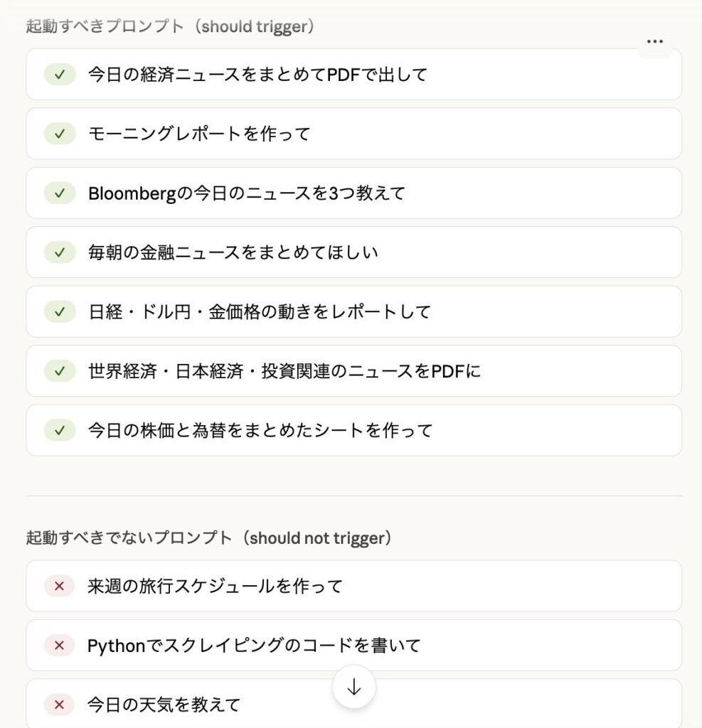Click the checkmark beside 今日の株価と為替 prompt
Screen dimensions: 702x728
tap(60, 430)
